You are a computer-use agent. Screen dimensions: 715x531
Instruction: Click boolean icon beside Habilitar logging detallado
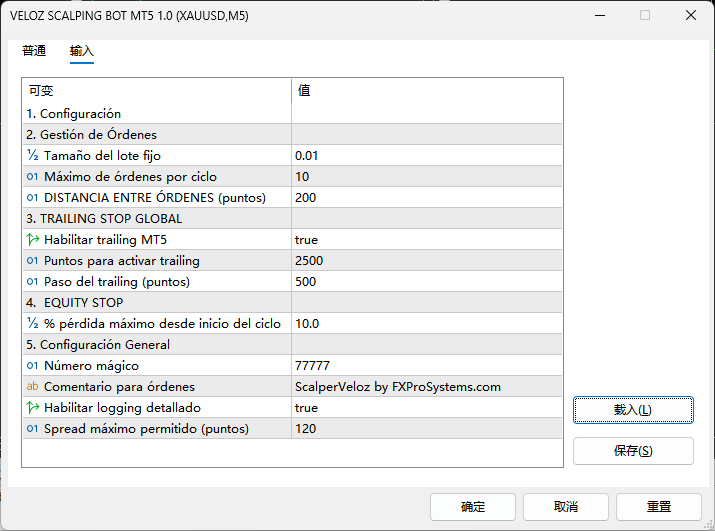32,408
